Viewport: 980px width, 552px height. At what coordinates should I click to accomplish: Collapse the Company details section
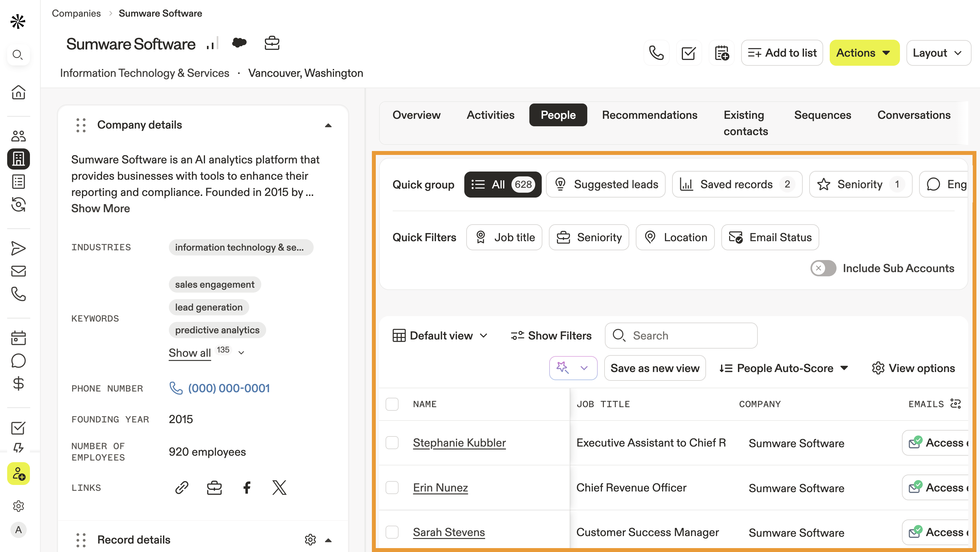[328, 125]
